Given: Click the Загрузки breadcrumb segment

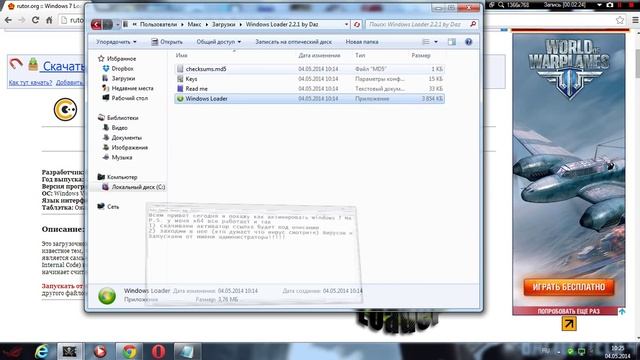Looking at the screenshot, I should (x=223, y=24).
